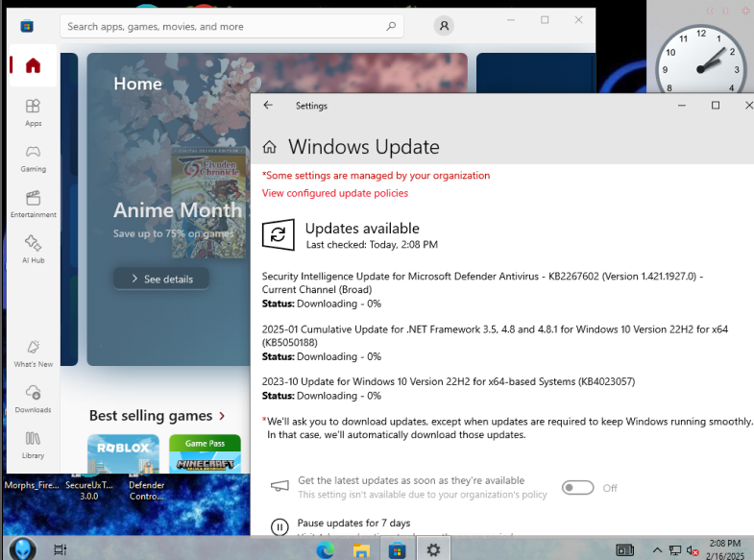Image resolution: width=754 pixels, height=560 pixels.
Task: Click Windows Update page heading
Action: pyautogui.click(x=363, y=147)
